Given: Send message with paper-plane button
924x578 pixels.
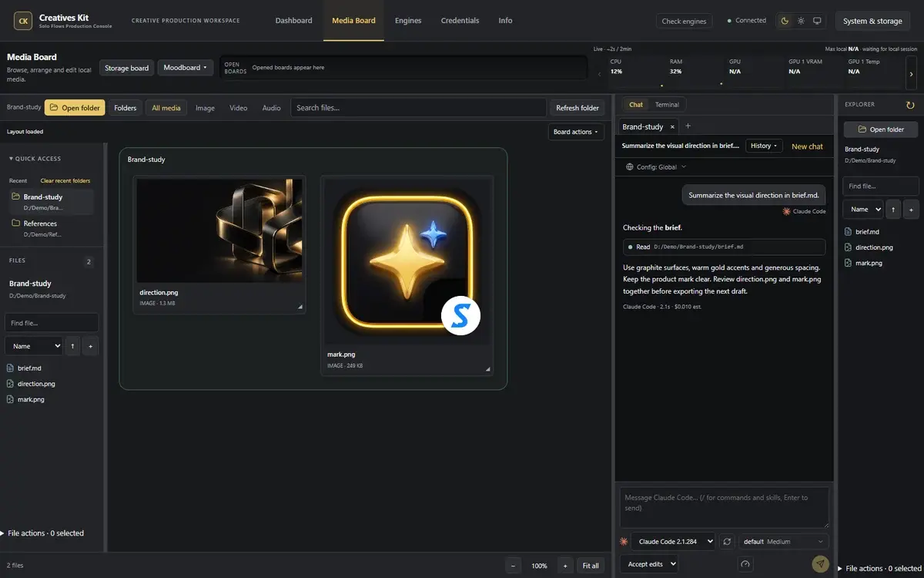Looking at the screenshot, I should (x=821, y=564).
